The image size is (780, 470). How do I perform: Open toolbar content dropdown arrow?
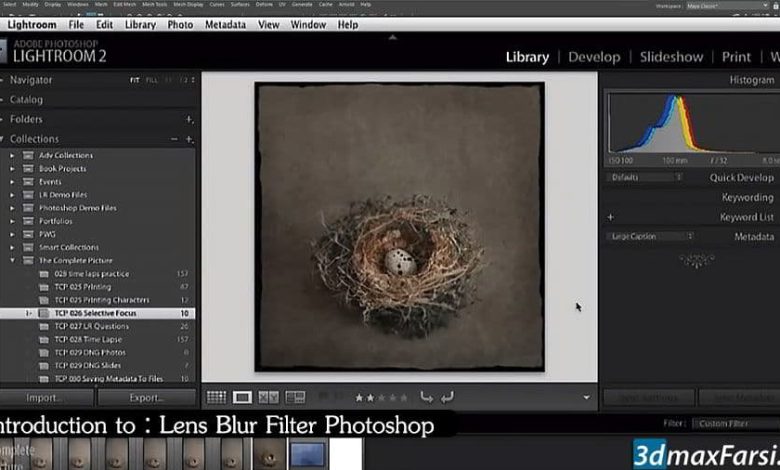pyautogui.click(x=586, y=397)
